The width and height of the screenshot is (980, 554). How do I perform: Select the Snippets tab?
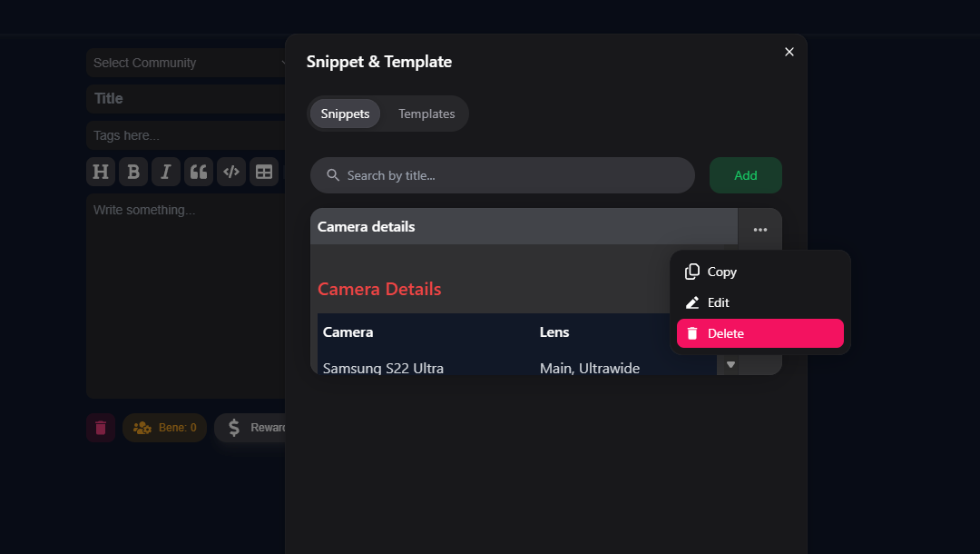[x=345, y=114]
